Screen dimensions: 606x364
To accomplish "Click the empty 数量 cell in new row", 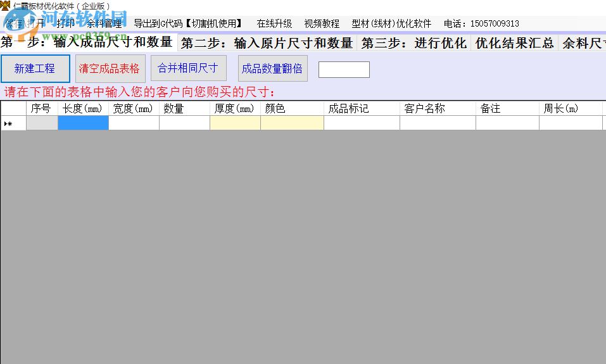I will pyautogui.click(x=184, y=123).
